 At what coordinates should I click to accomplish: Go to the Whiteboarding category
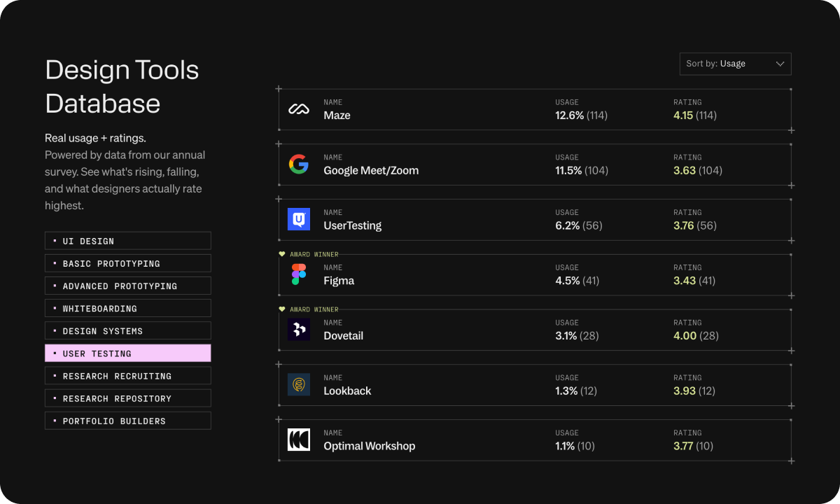[127, 308]
